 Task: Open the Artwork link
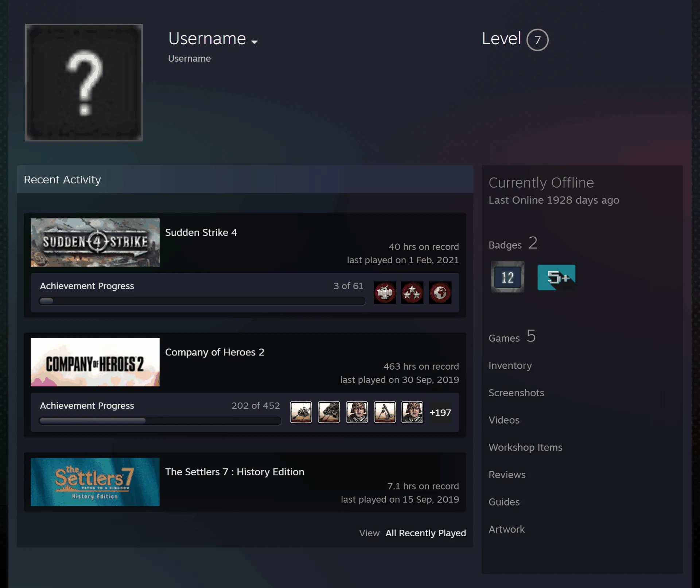[506, 529]
